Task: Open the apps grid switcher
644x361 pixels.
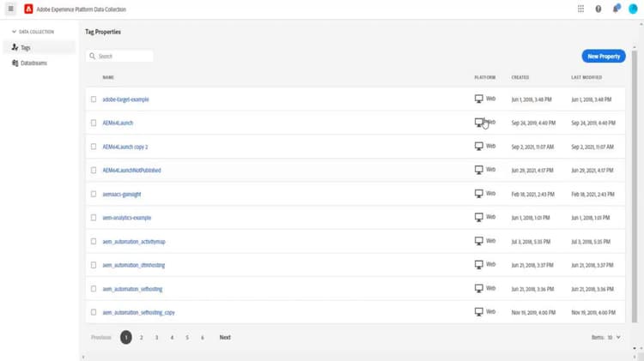Action: point(581,9)
